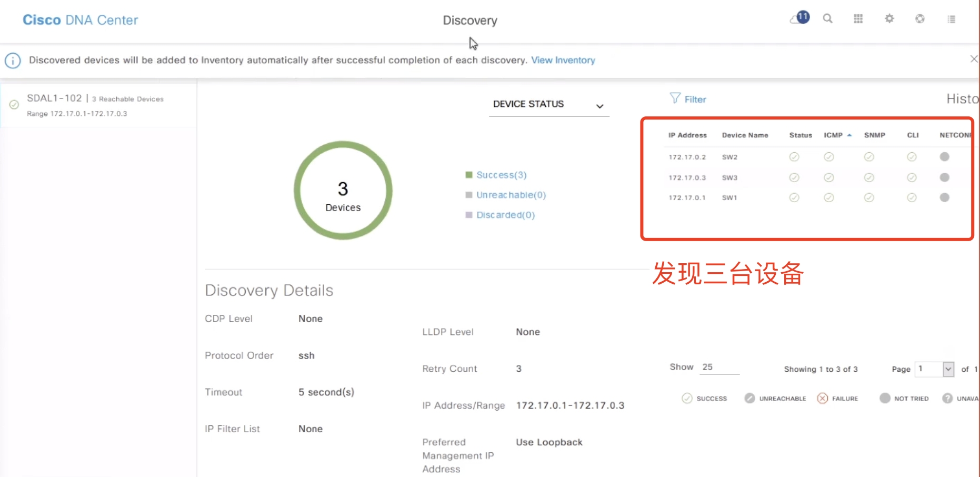
Task: Sort by the SNMP column header
Action: (x=875, y=135)
